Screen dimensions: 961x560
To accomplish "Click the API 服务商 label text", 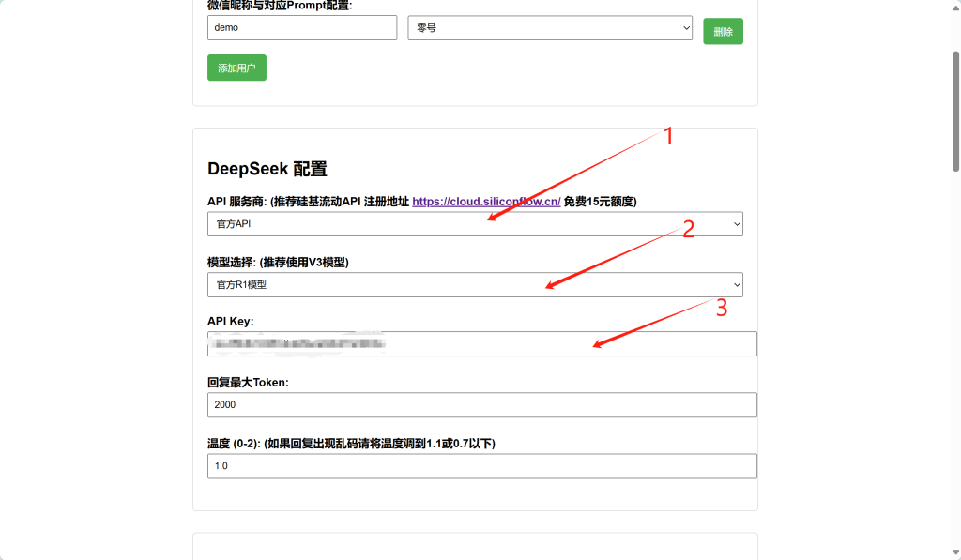I will (x=237, y=202).
